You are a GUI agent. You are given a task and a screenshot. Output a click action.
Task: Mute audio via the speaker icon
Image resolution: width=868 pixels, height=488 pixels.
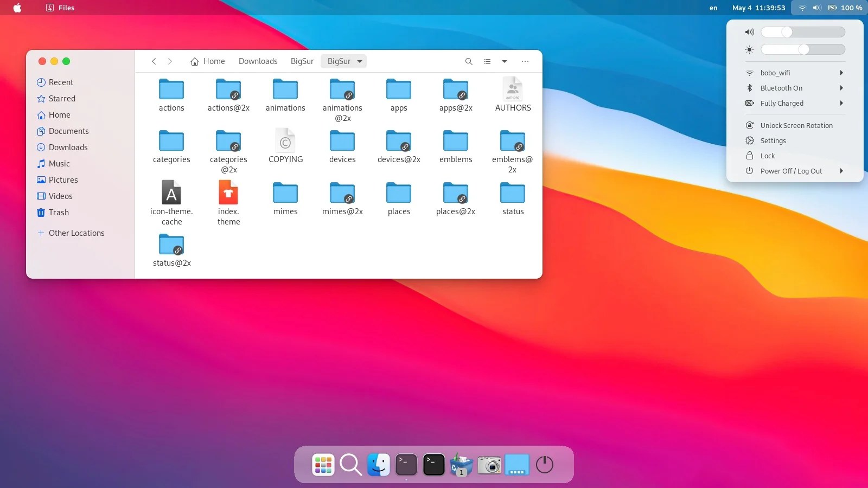(749, 32)
